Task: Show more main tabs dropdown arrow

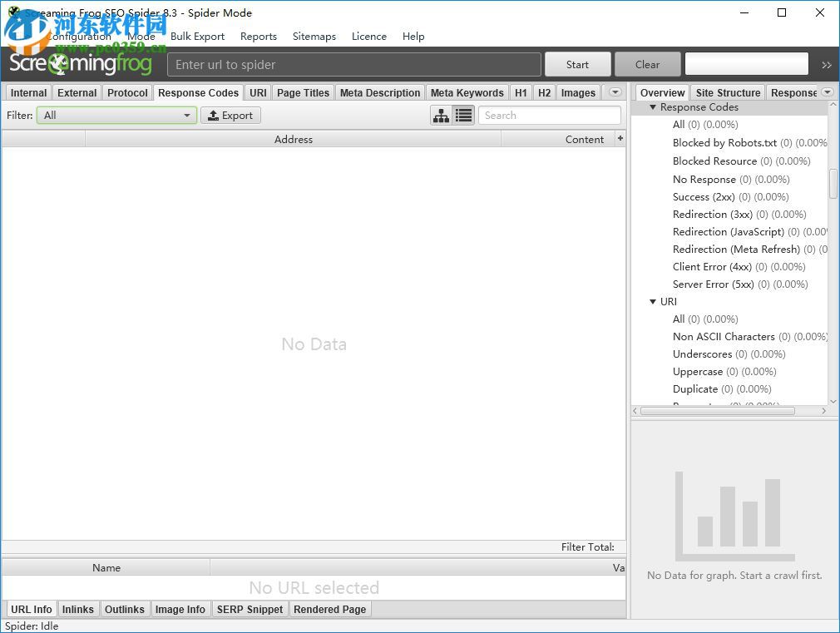Action: point(615,92)
